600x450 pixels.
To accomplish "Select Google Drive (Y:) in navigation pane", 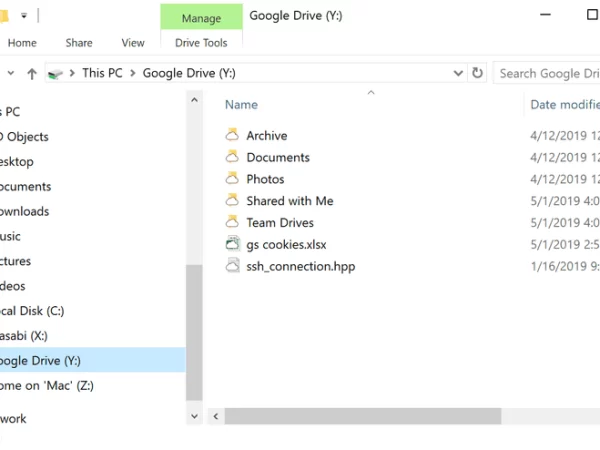I will 92,360.
